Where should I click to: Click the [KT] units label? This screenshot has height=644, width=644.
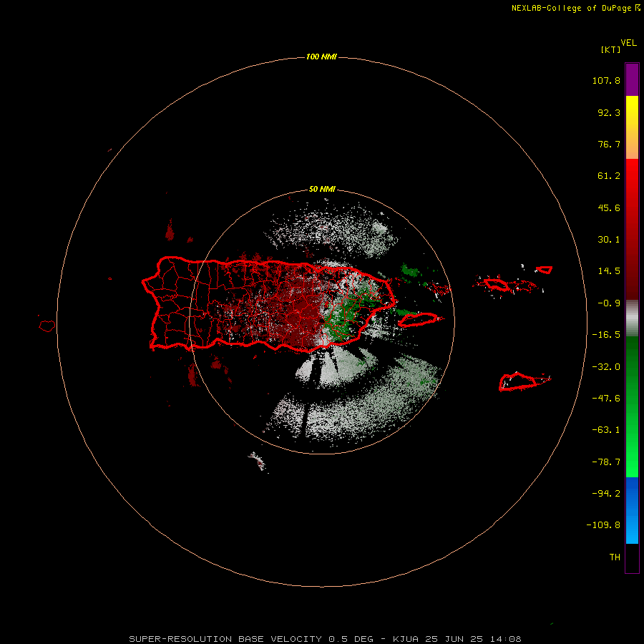(x=611, y=49)
